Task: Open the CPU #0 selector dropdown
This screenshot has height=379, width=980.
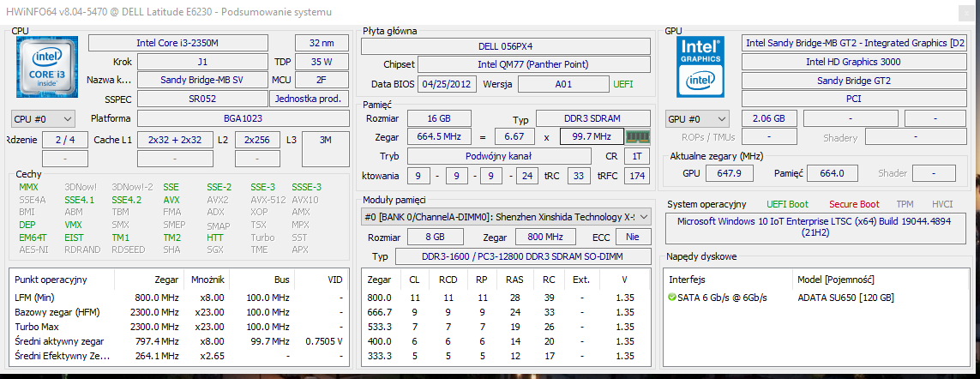Action: (x=43, y=118)
